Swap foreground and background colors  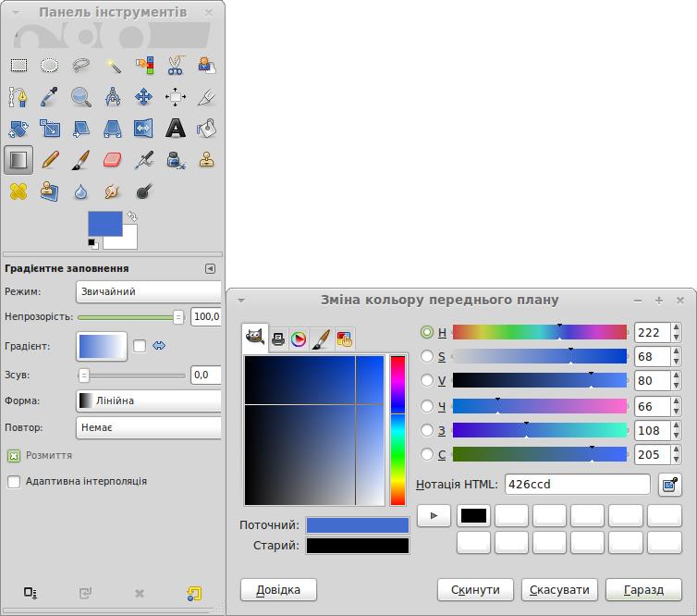[x=132, y=216]
